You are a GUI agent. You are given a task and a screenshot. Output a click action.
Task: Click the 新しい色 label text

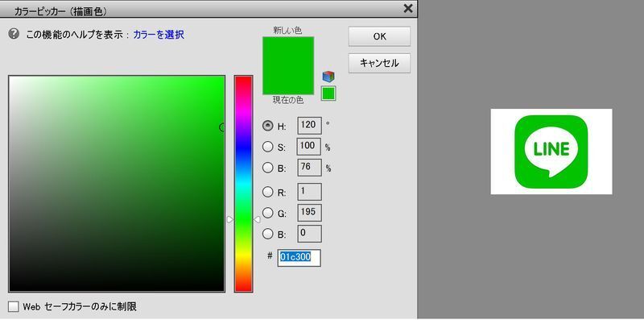tap(288, 31)
